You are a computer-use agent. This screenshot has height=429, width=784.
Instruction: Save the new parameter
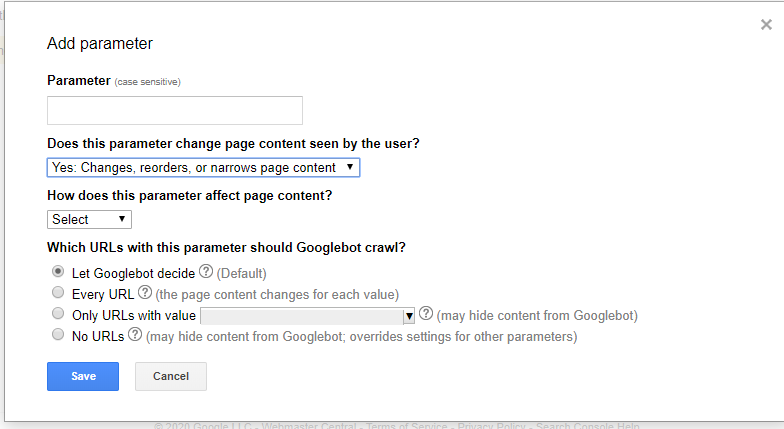[x=83, y=376]
